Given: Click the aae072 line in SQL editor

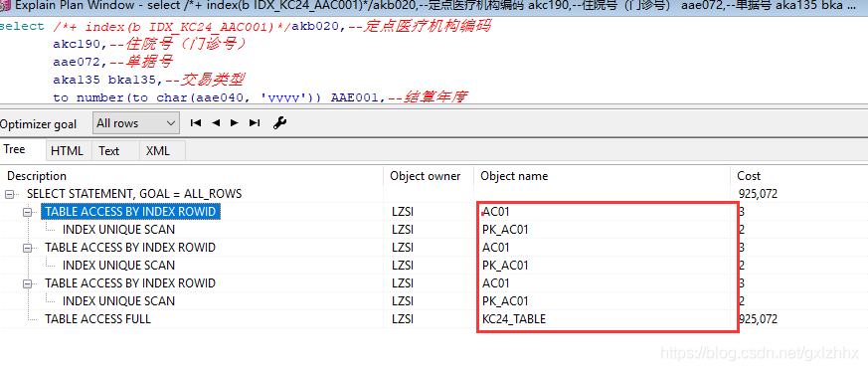Looking at the screenshot, I should point(113,62).
